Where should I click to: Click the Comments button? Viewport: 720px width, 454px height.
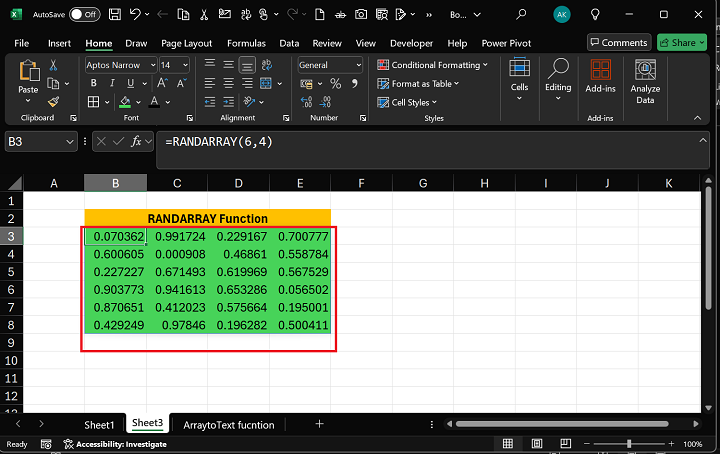(x=618, y=43)
